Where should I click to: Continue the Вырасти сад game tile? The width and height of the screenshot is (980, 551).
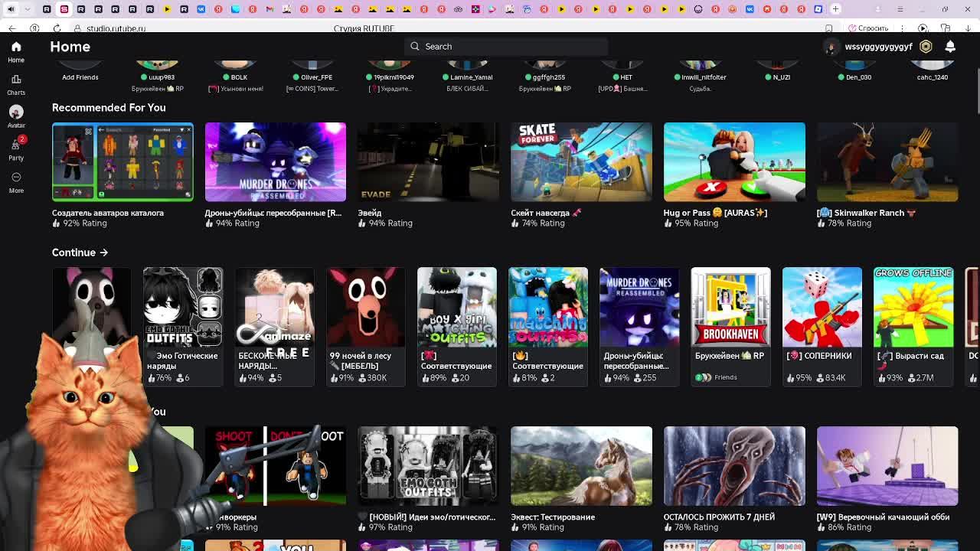913,326
